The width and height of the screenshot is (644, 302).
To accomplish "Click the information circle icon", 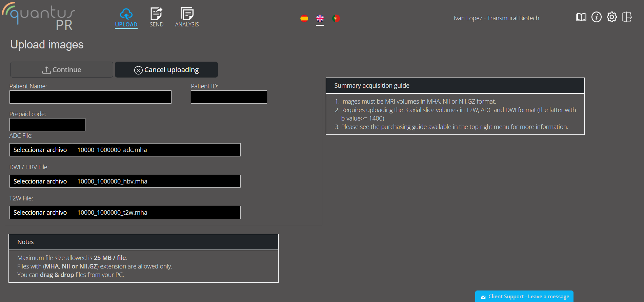I will [596, 17].
